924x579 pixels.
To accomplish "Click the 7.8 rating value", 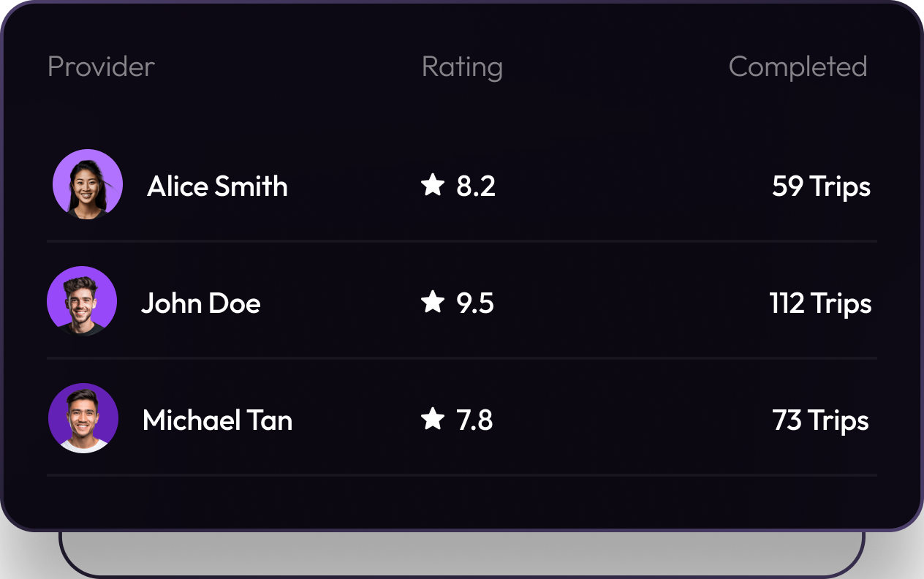I will (474, 420).
